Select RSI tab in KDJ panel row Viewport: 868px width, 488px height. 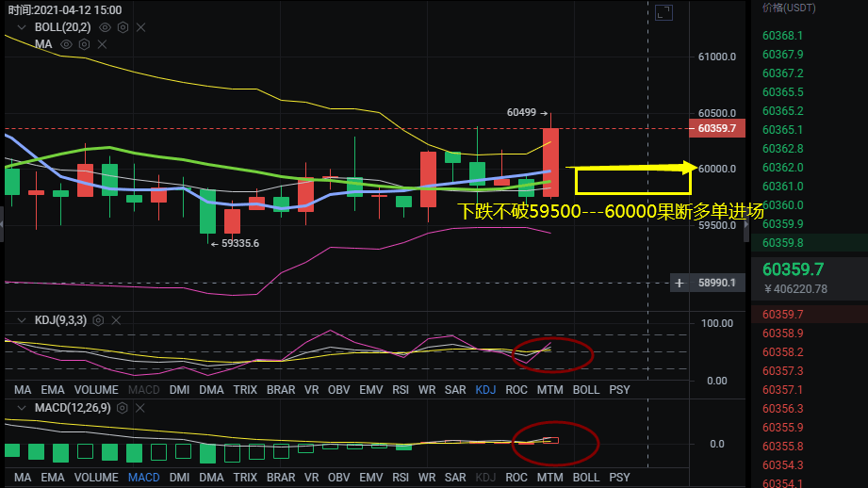[401, 389]
